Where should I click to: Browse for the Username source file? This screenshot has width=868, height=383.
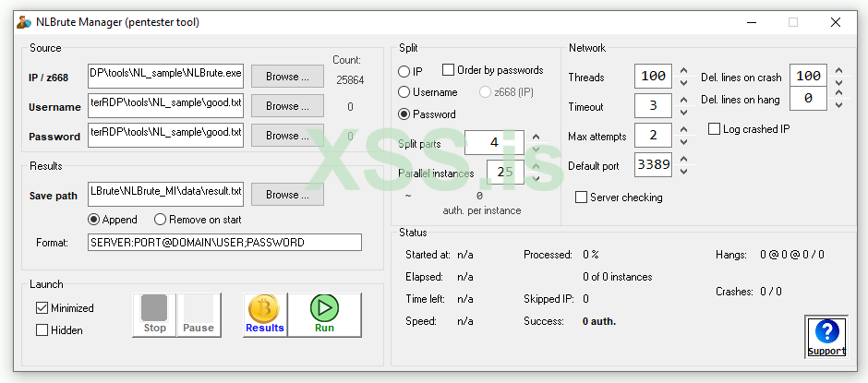click(x=287, y=106)
